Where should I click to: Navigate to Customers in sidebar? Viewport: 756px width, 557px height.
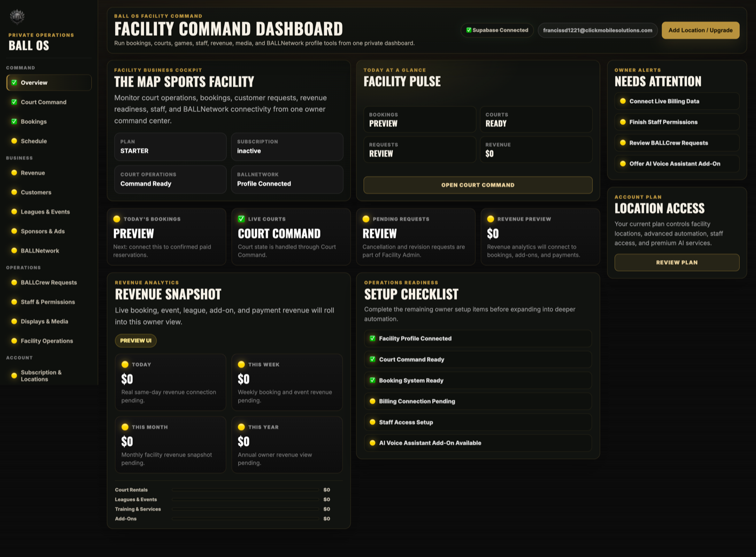click(49, 192)
